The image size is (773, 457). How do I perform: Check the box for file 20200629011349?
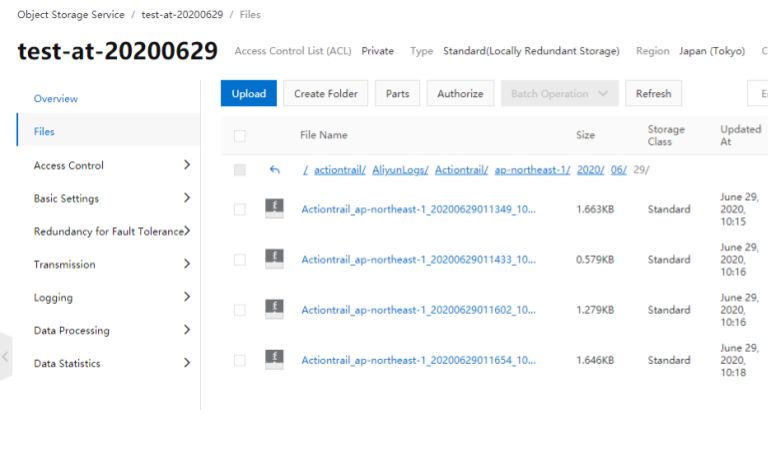click(x=240, y=209)
